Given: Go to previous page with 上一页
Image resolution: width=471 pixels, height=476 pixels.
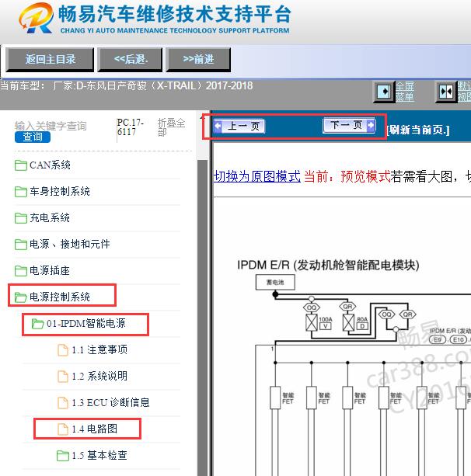Looking at the screenshot, I should tap(239, 126).
